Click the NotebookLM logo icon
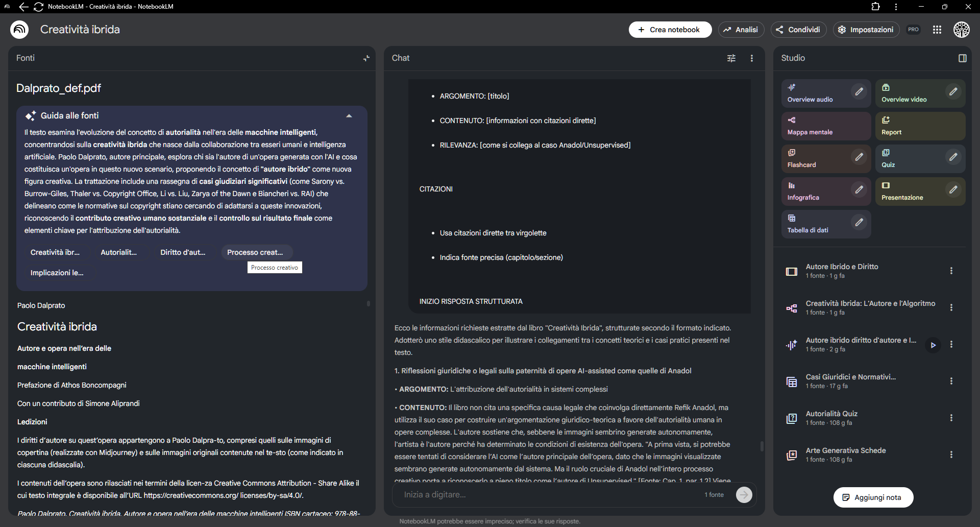Screen dimensions: 980x527 coord(19,30)
